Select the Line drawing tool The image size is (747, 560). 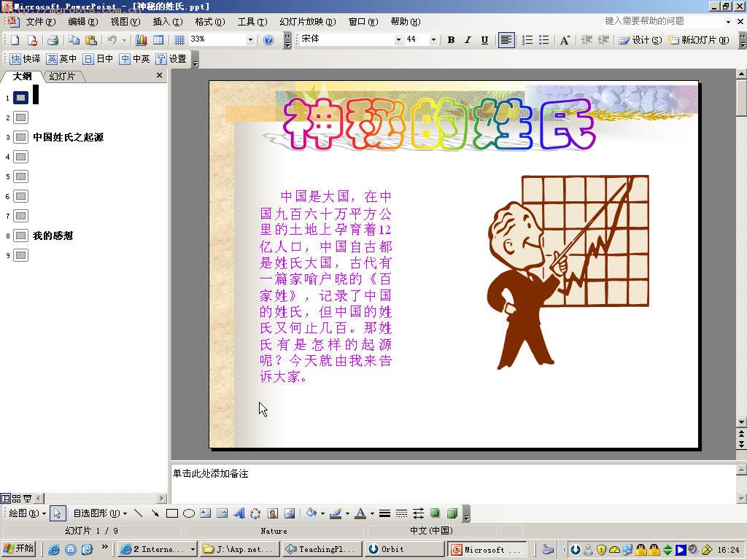point(138,513)
